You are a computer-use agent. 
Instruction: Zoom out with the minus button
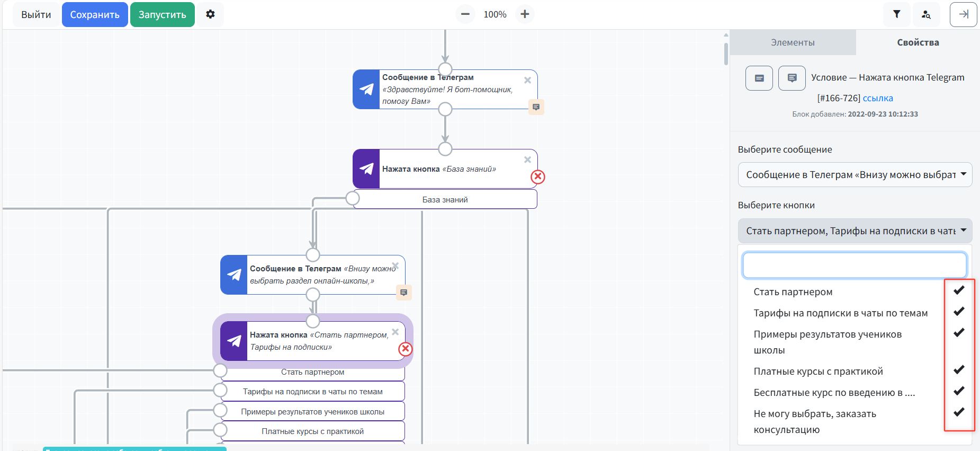coord(465,14)
